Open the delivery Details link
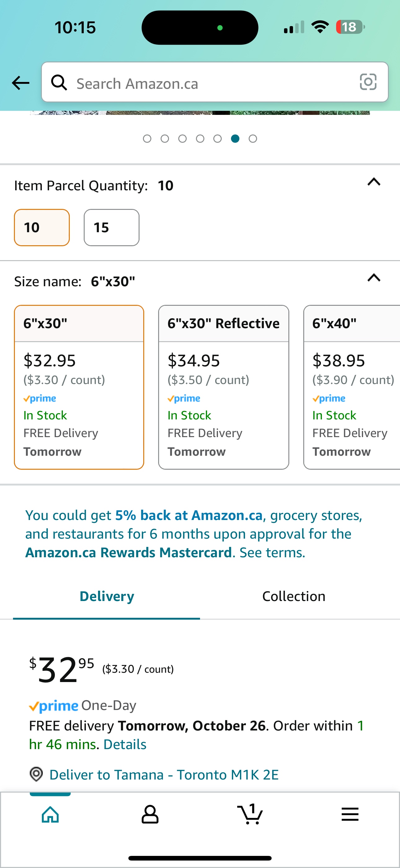 tap(125, 744)
